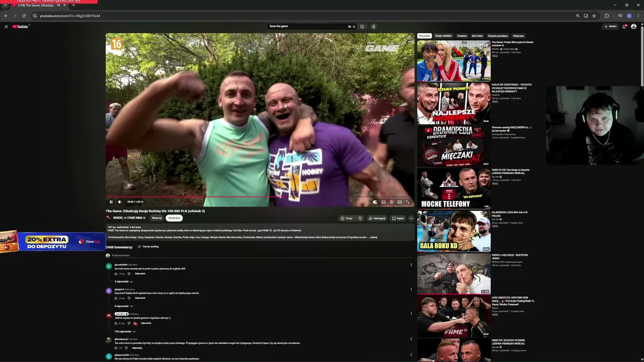Viewport: 644px width, 362px height.
Task: Expand the 4 odpowiedzi replies
Action: [x=124, y=282]
